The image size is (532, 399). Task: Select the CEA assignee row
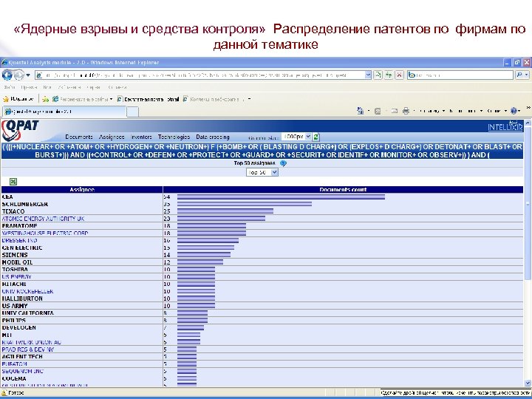tap(262, 197)
